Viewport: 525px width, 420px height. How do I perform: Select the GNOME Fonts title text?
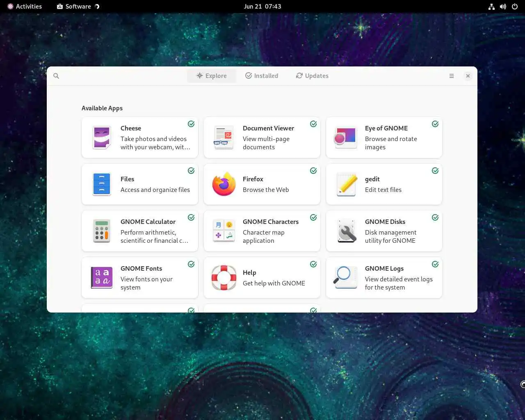point(141,269)
